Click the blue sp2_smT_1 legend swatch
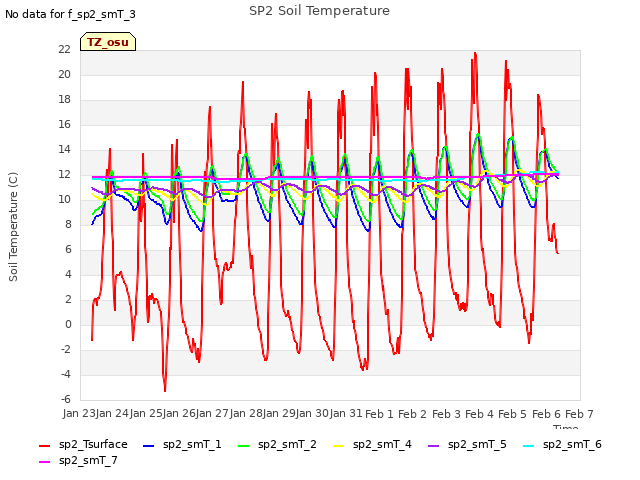This screenshot has width=640, height=480. (149, 446)
